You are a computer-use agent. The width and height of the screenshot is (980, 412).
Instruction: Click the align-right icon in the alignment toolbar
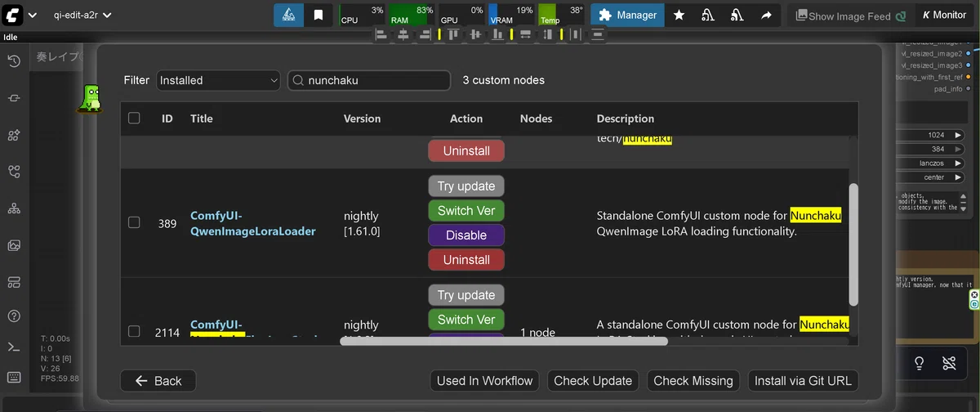pos(424,34)
